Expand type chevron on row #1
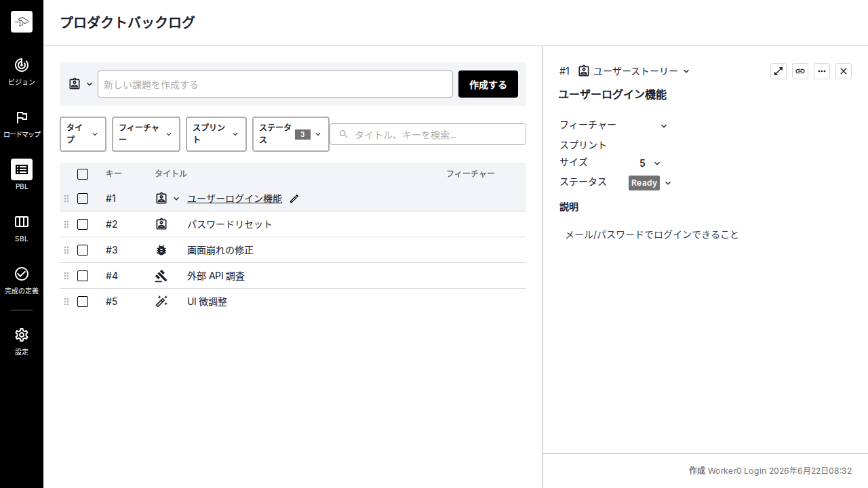Image resolution: width=868 pixels, height=488 pixels. 176,199
